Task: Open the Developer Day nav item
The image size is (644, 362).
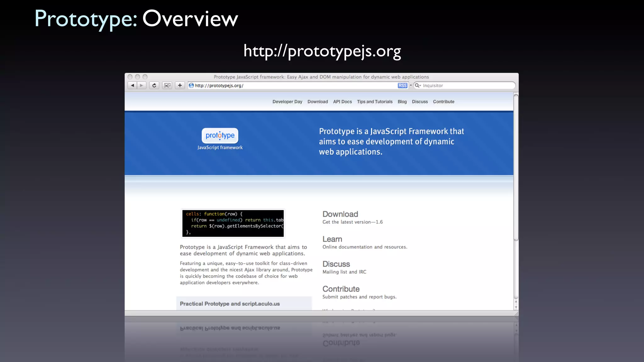Action: (x=287, y=102)
